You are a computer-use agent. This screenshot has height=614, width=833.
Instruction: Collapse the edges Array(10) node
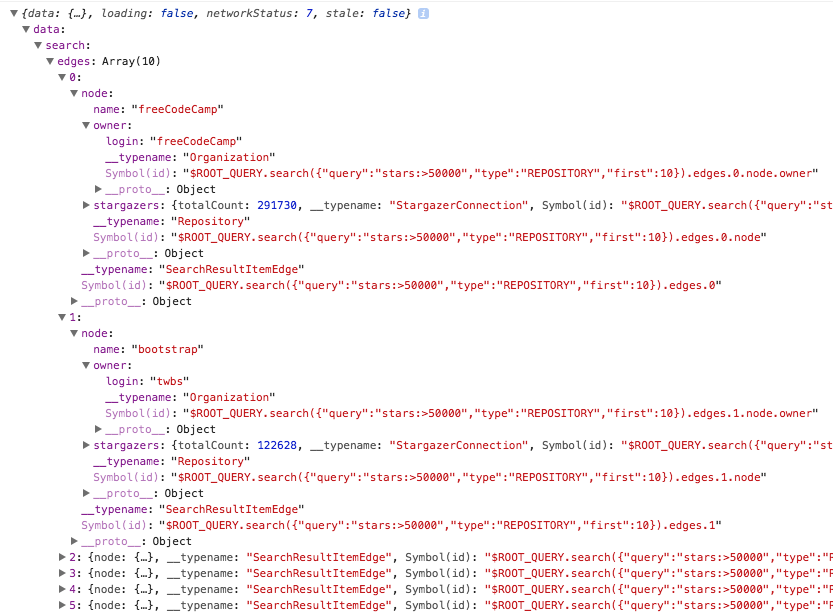tap(50, 61)
